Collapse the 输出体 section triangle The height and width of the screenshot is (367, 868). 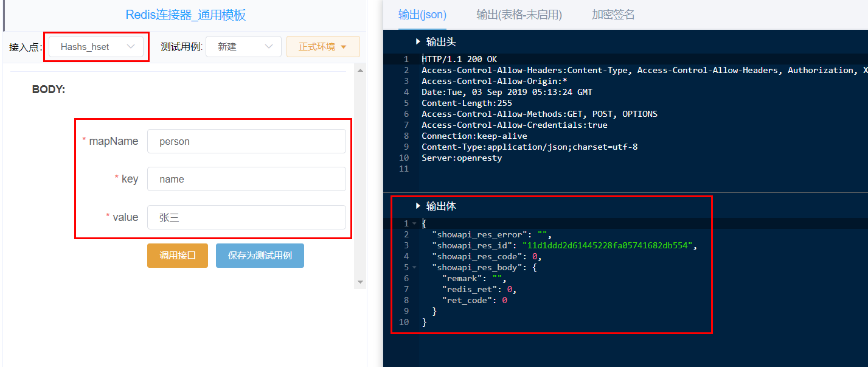418,206
